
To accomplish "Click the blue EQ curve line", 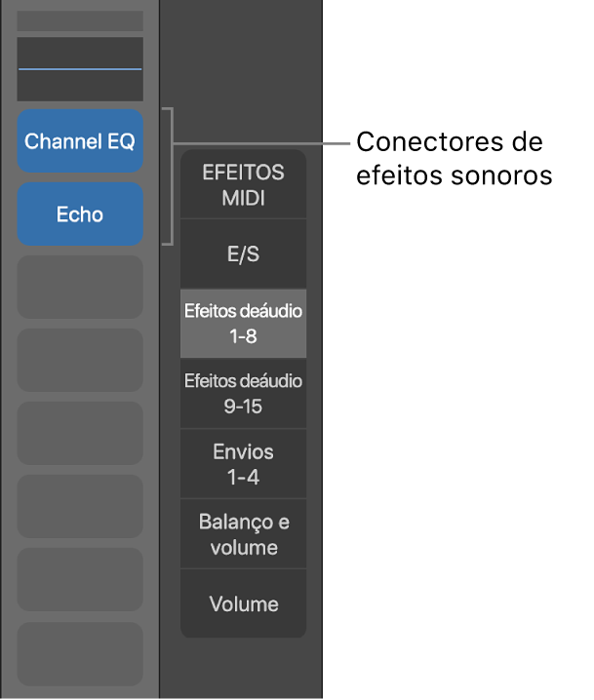I will coord(80,69).
